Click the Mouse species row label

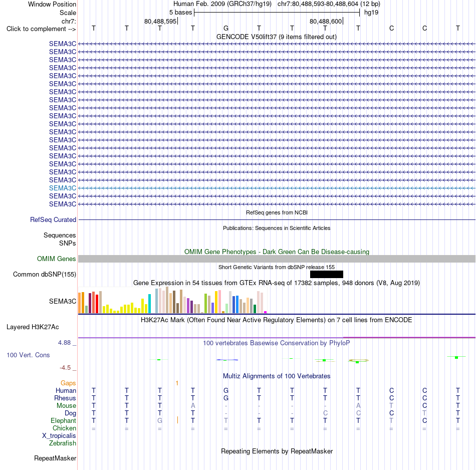tap(66, 406)
